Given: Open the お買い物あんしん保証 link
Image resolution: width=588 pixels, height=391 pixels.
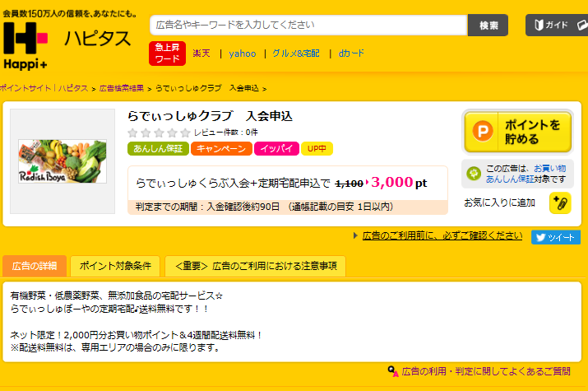Looking at the screenshot, I should coord(525,174).
